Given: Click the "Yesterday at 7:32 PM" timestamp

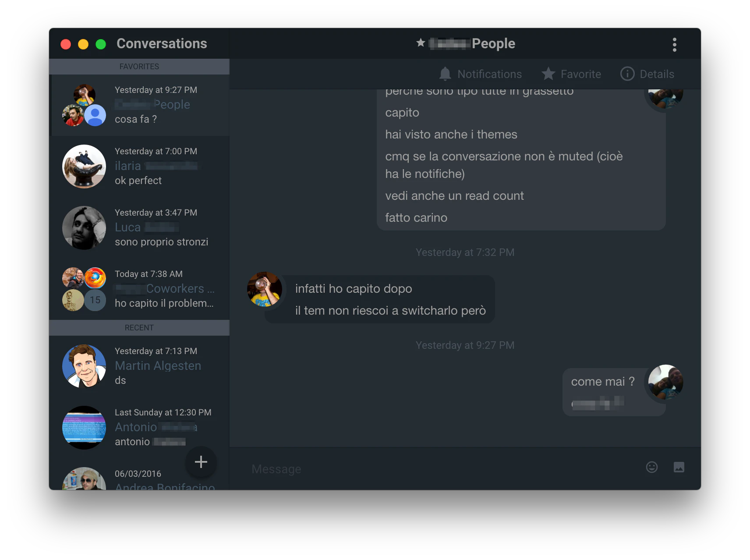Looking at the screenshot, I should click(x=465, y=252).
